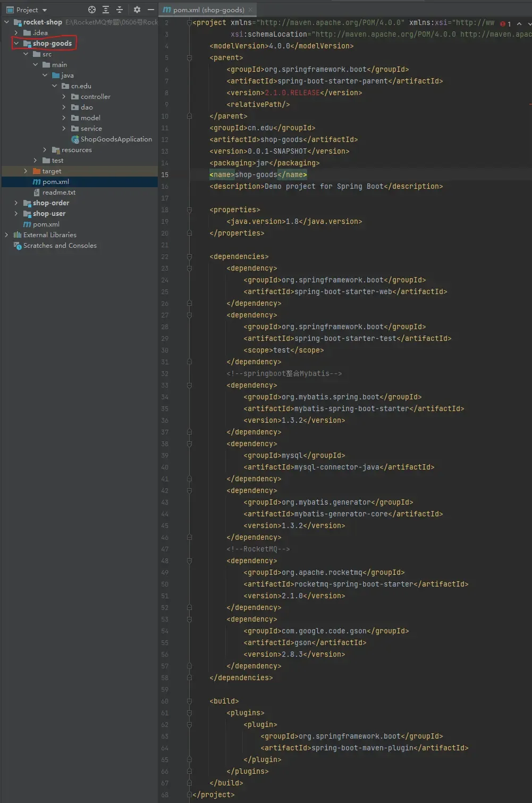
Task: Expand External Libraries node
Action: pyautogui.click(x=6, y=235)
